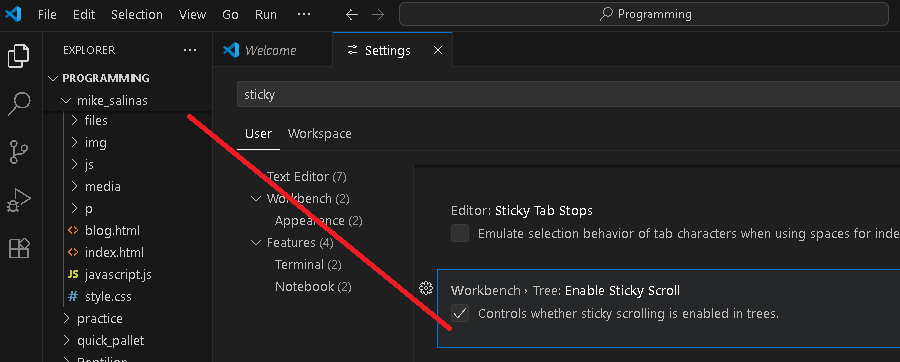Expand the js folder
This screenshot has height=362, width=900.
pyautogui.click(x=74, y=165)
